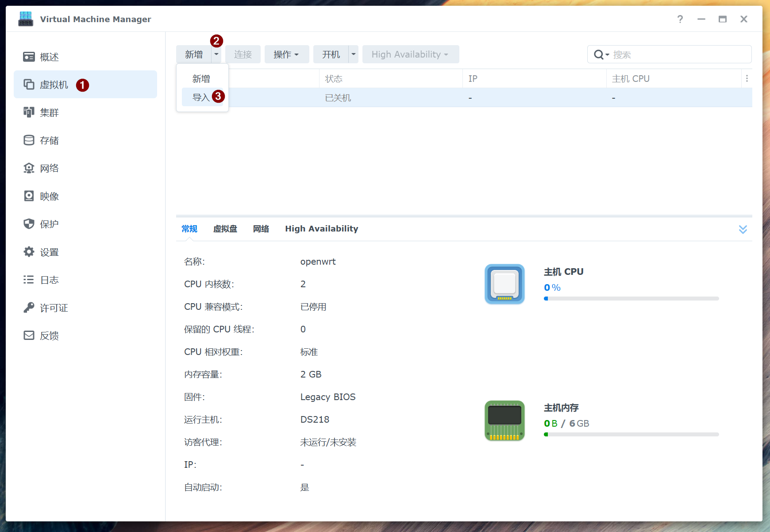This screenshot has width=770, height=532.
Task: Click the 新增 (Add) button
Action: point(193,54)
